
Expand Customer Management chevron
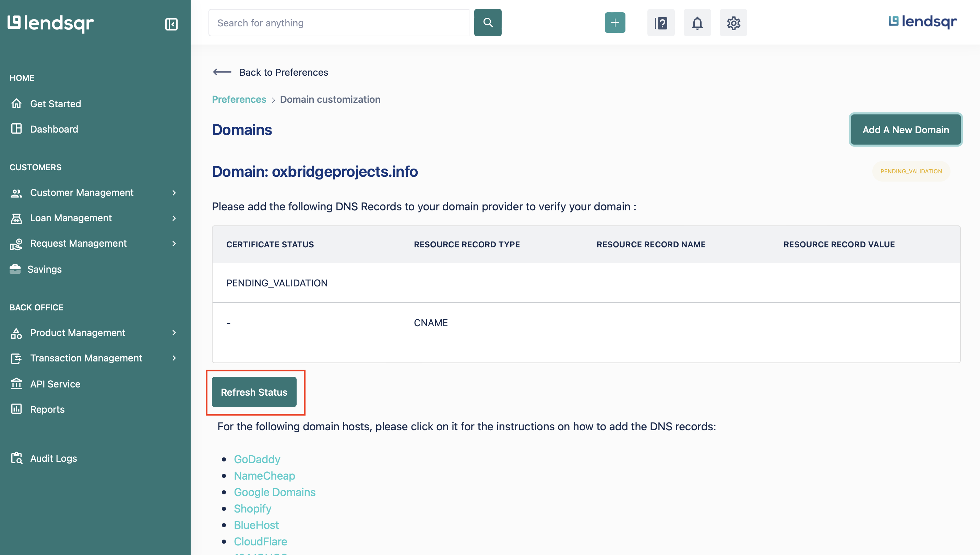174,193
